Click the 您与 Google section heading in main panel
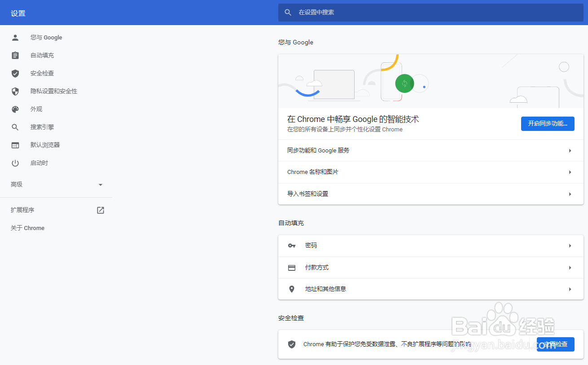The image size is (588, 365). point(296,43)
